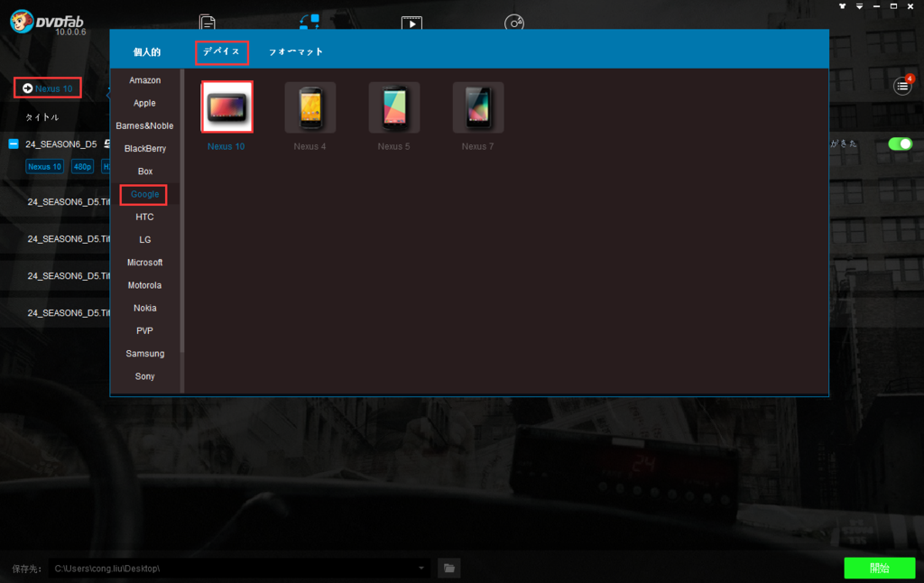The image size is (924, 583).
Task: Click the Nexus 10 profile button
Action: click(x=48, y=88)
